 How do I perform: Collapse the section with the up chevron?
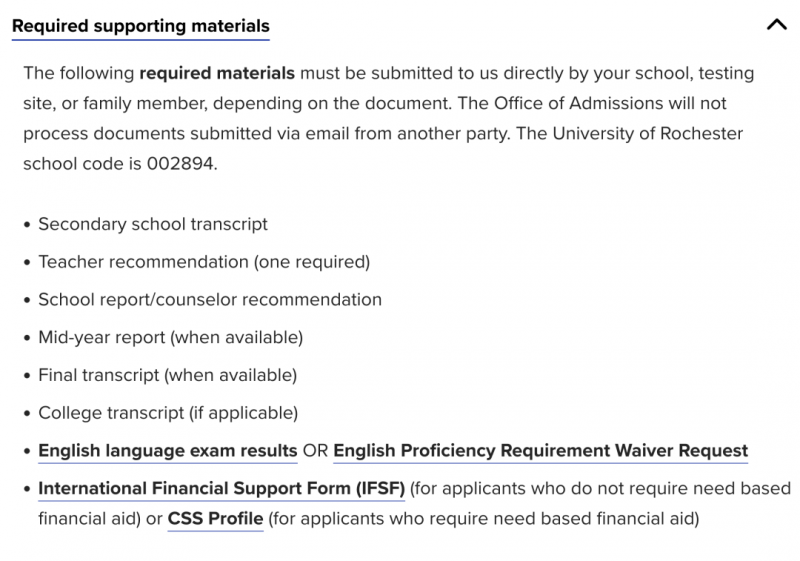pos(777,25)
